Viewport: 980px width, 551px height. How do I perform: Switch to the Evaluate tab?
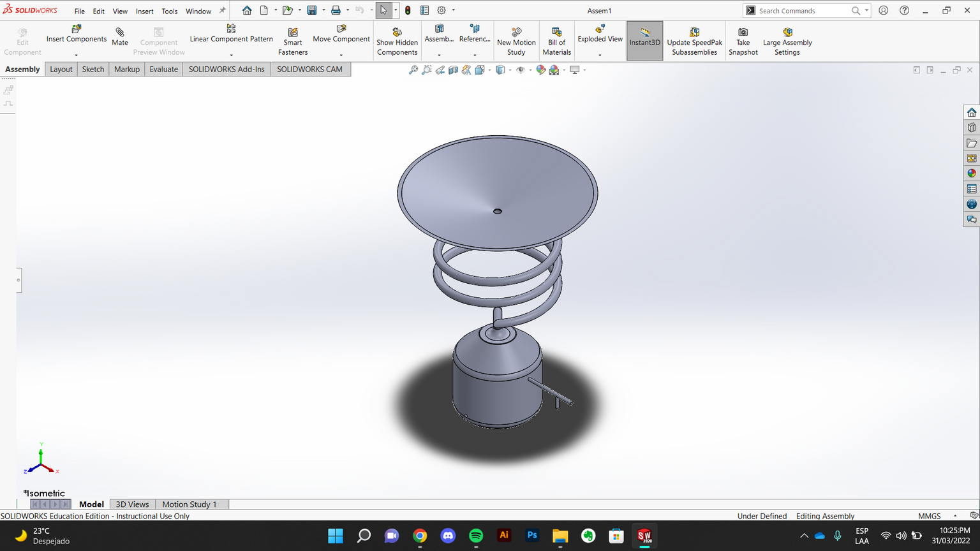[163, 70]
